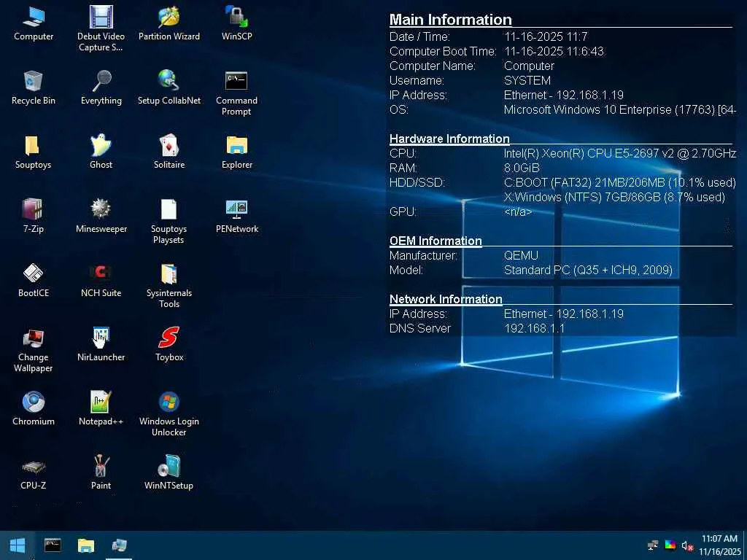Launch Windows Login Unlocker
747x560 pixels.
coord(169,414)
